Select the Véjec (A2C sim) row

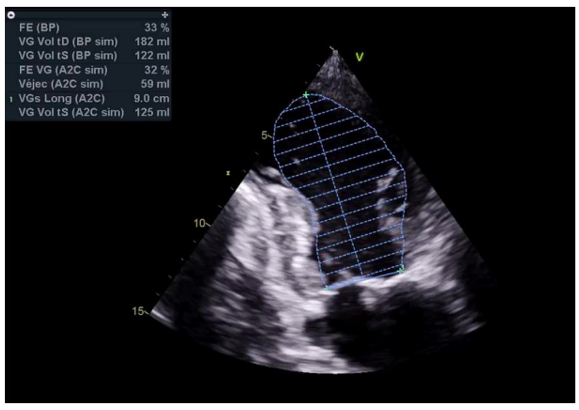[89, 84]
